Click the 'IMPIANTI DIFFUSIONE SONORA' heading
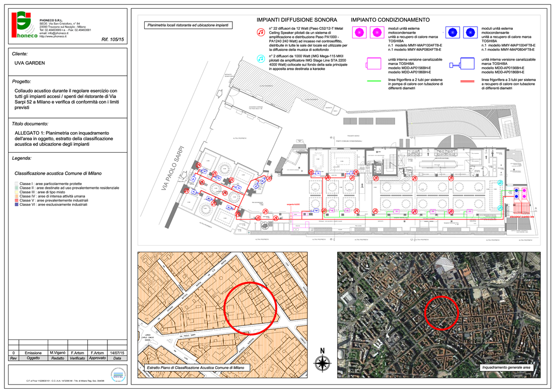The image size is (555, 392). point(297,20)
